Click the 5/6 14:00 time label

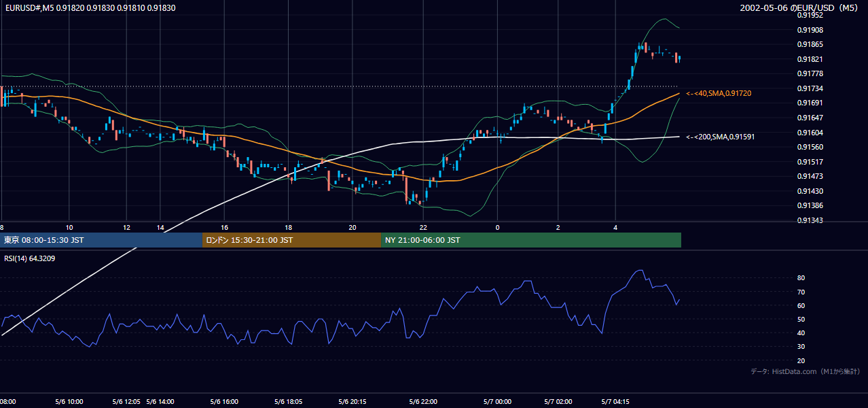[160, 402]
